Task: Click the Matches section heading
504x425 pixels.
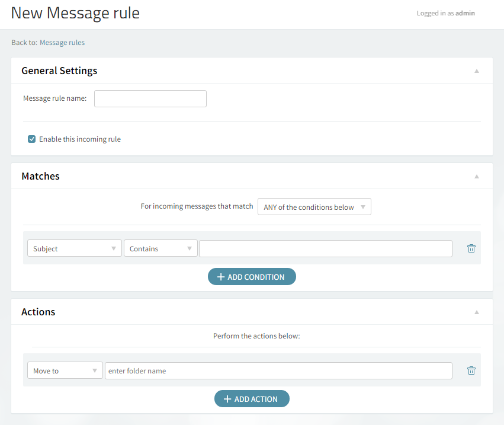Action: point(40,176)
